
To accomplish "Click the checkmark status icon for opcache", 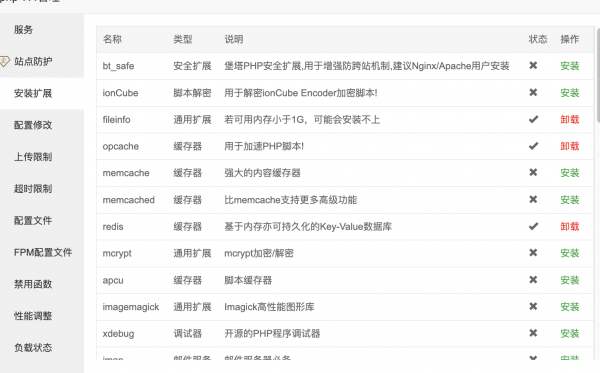I will click(x=533, y=146).
